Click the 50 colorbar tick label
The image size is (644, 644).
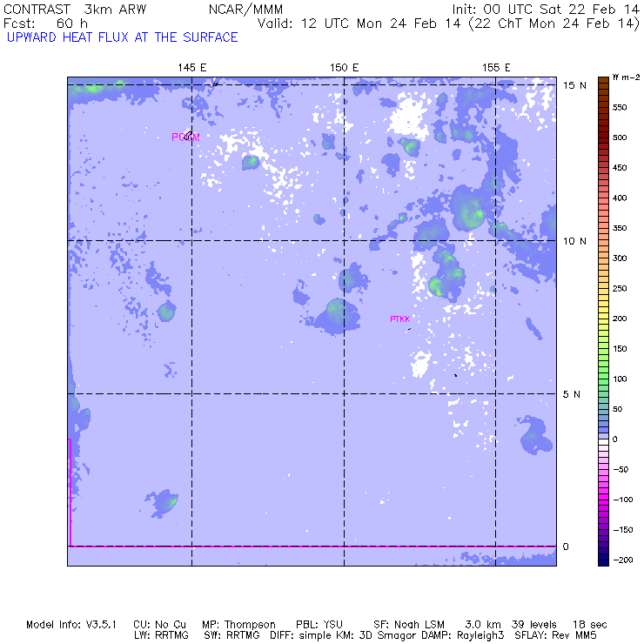(x=617, y=409)
